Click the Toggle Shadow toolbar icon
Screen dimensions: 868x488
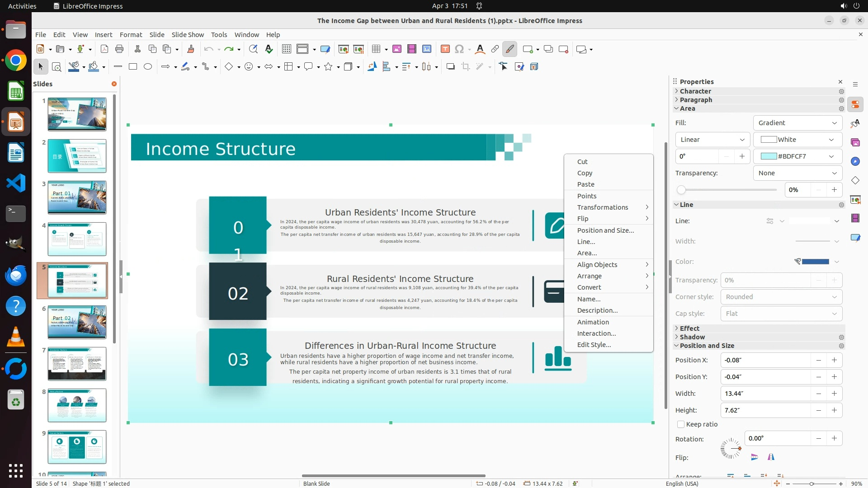point(450,67)
